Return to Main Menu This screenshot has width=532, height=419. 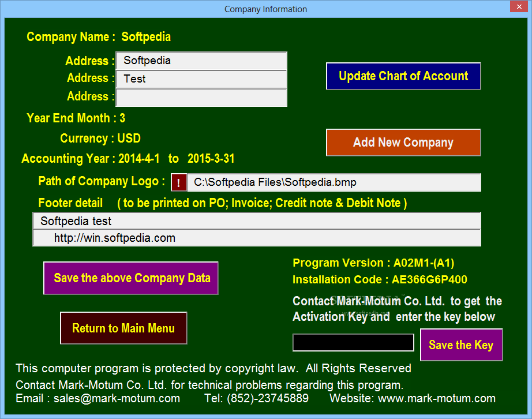click(123, 328)
